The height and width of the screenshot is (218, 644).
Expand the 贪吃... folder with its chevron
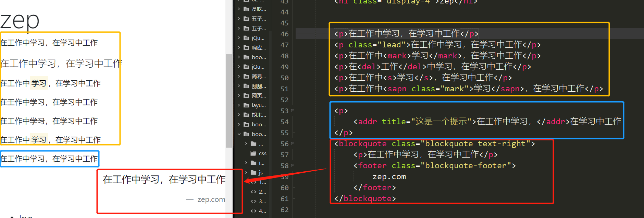239,9
